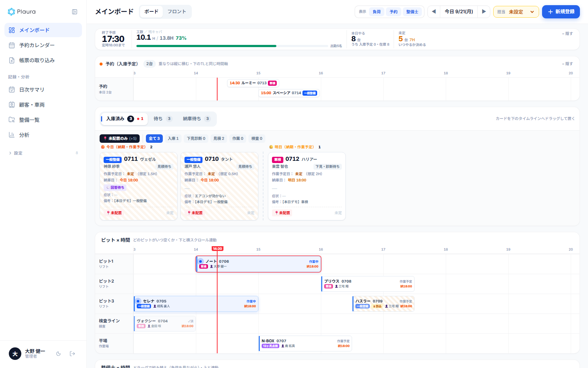Click 未配置 pin on 0711 ヴェゼル card
Viewport: 588px width, 368px height.
click(114, 213)
